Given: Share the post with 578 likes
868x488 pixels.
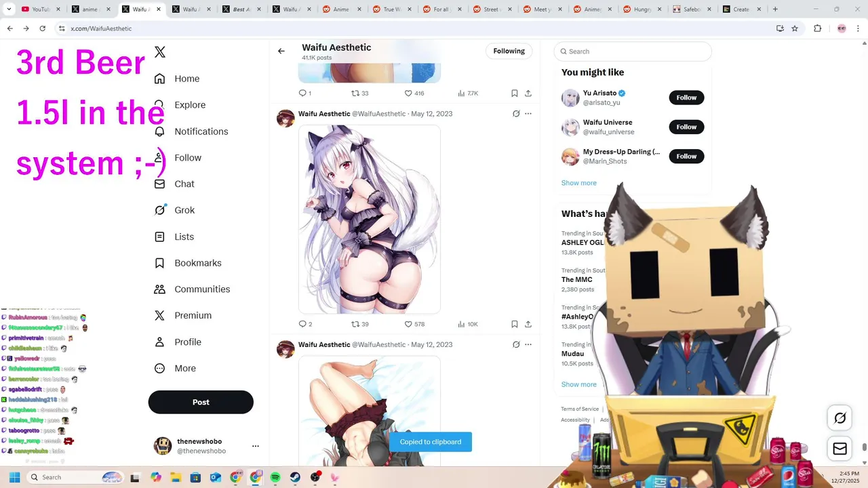Looking at the screenshot, I should (x=528, y=325).
